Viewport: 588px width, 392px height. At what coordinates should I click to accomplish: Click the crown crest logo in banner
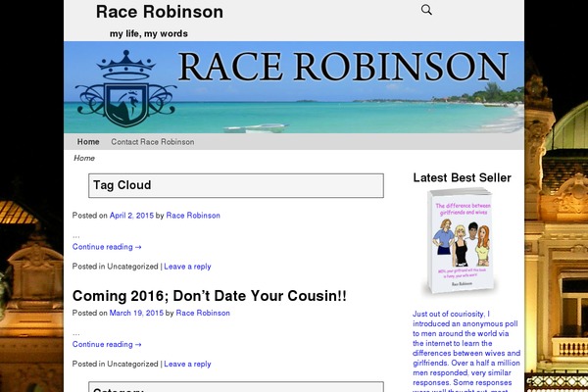pyautogui.click(x=126, y=88)
